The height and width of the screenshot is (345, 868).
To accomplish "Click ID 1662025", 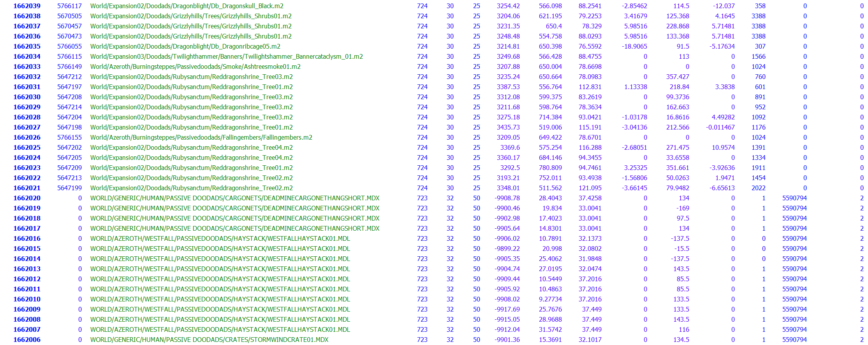I will (x=27, y=147).
